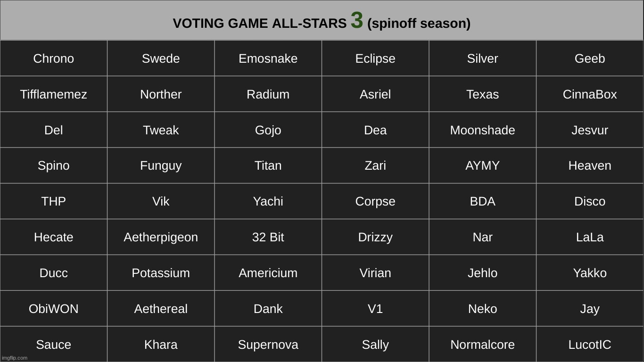644x362 pixels.
Task: Select the LucotIC cell
Action: pos(590,345)
